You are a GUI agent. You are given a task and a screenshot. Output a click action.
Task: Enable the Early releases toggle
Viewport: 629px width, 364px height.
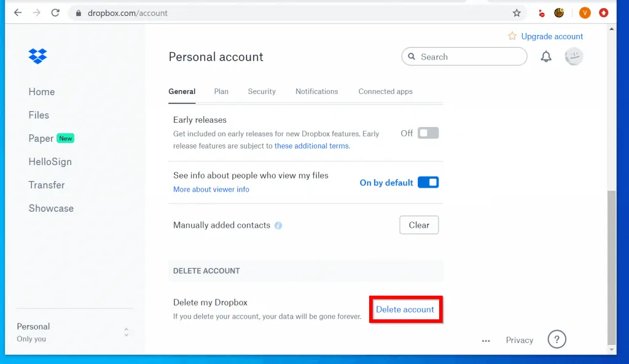(x=428, y=133)
